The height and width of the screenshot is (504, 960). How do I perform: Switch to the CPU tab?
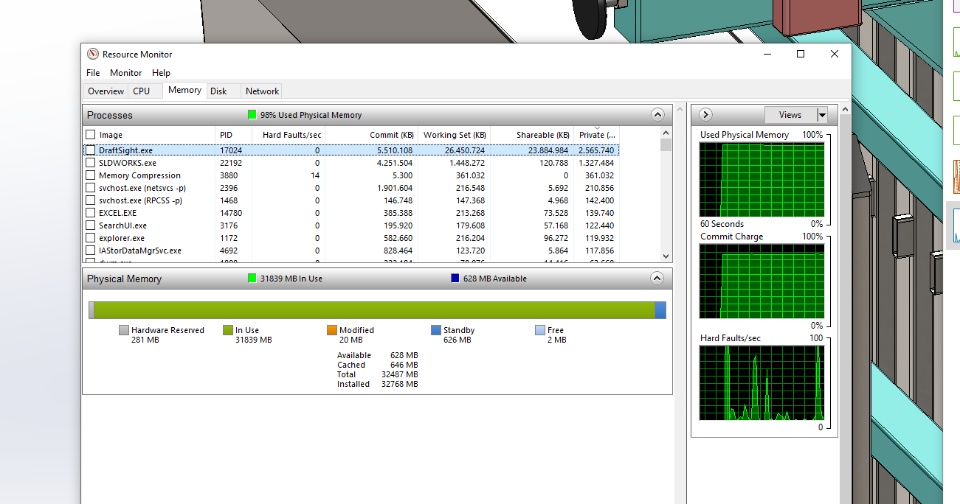tap(141, 91)
